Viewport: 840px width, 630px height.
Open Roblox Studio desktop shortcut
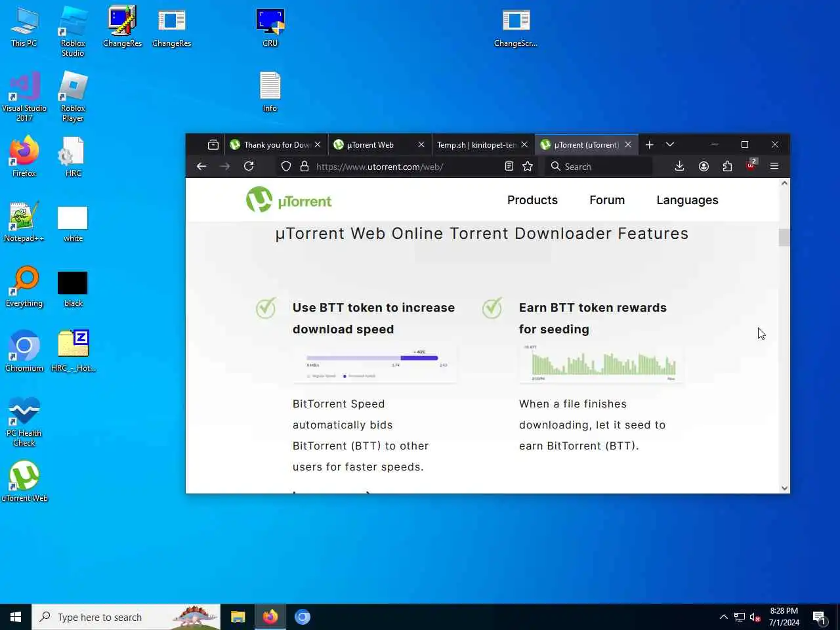73,31
